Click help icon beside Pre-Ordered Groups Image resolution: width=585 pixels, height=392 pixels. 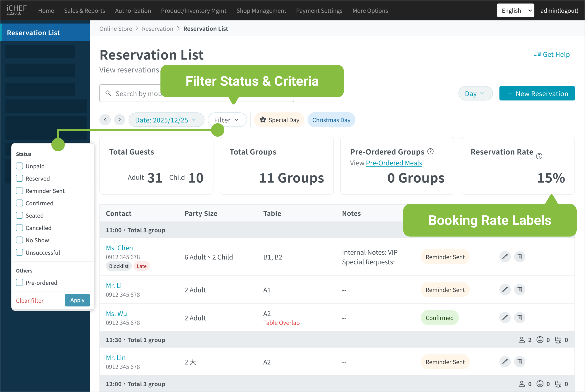pyautogui.click(x=430, y=151)
